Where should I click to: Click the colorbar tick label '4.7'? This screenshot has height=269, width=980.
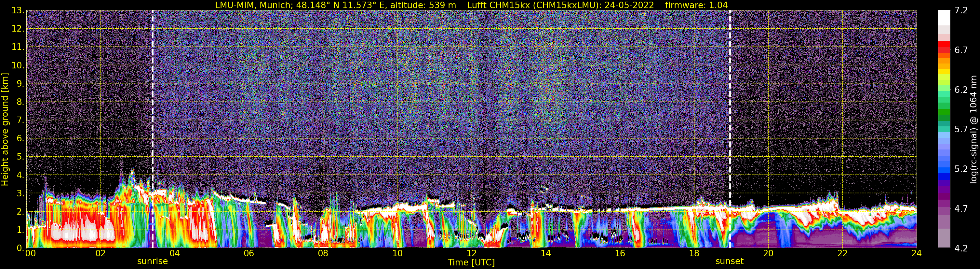961,208
